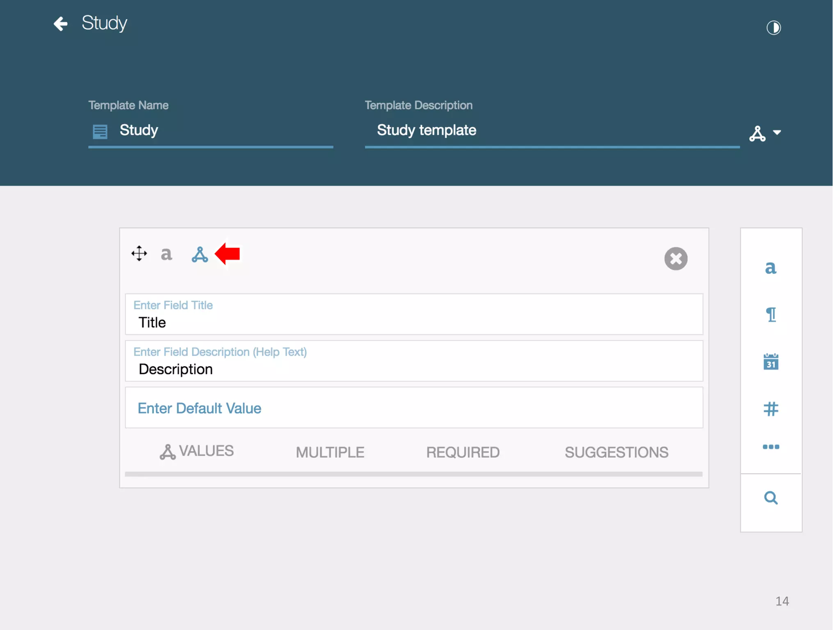Image resolution: width=840 pixels, height=630 pixels.
Task: Open the SUGGESTIONS tab
Action: pos(616,452)
